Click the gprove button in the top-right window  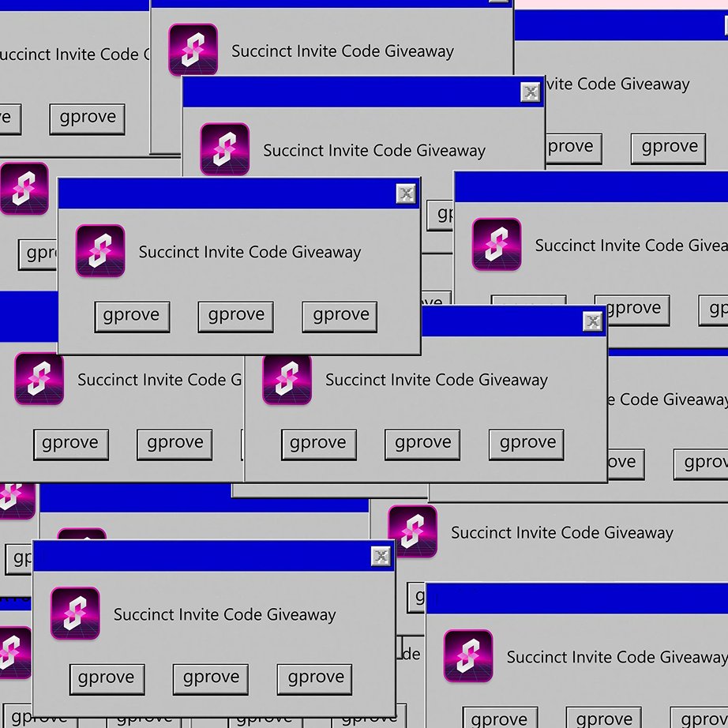668,148
